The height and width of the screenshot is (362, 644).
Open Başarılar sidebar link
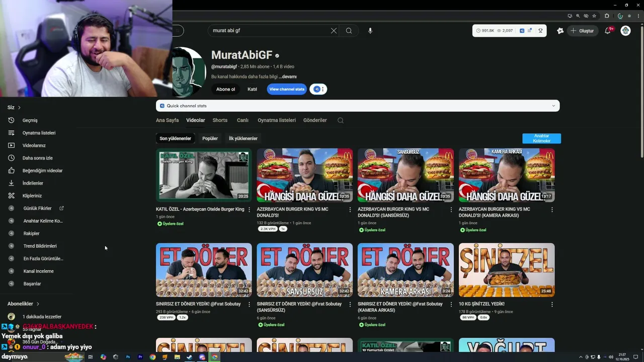point(32,284)
